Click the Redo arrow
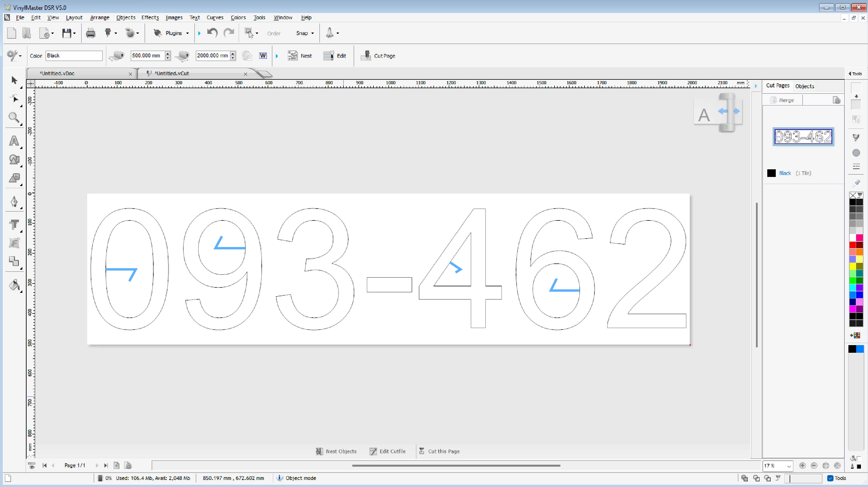Viewport: 868px width, 487px height. pos(229,33)
